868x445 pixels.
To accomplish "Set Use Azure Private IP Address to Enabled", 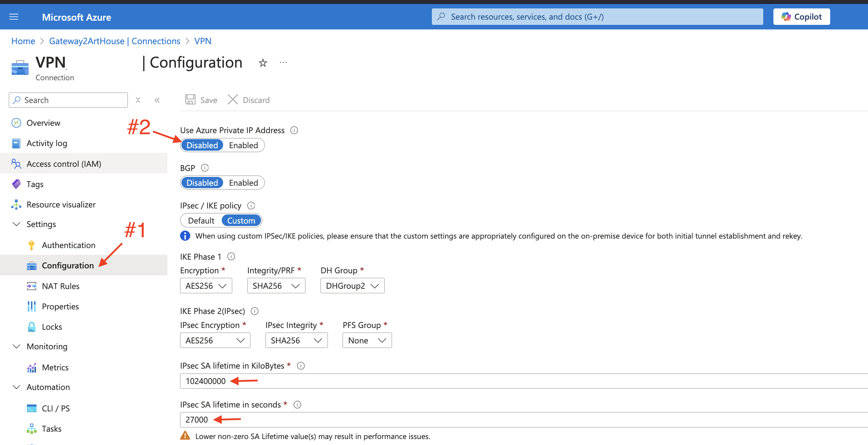I will 243,145.
